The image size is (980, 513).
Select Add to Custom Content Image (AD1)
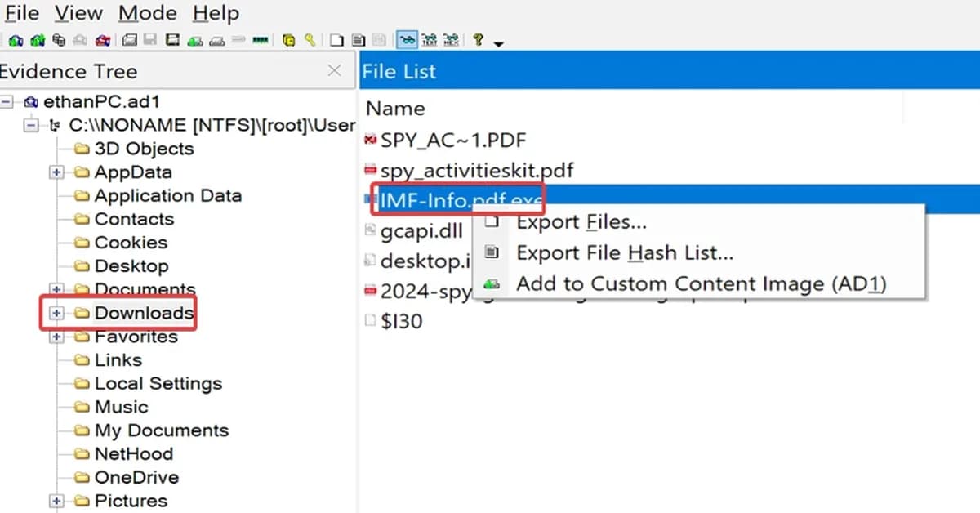(701, 284)
